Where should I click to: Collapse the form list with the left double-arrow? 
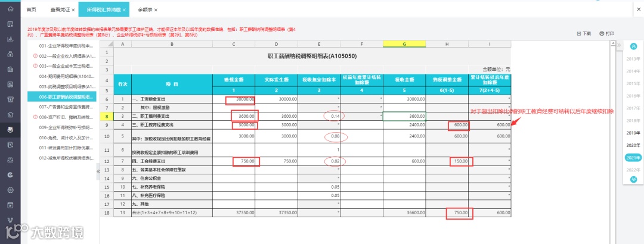(x=98, y=171)
